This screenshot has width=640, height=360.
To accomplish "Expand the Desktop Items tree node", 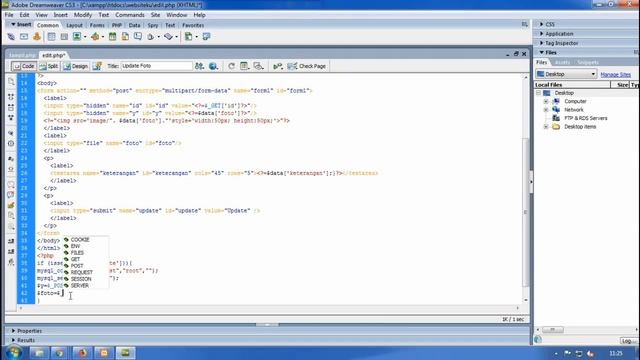I will point(546,127).
